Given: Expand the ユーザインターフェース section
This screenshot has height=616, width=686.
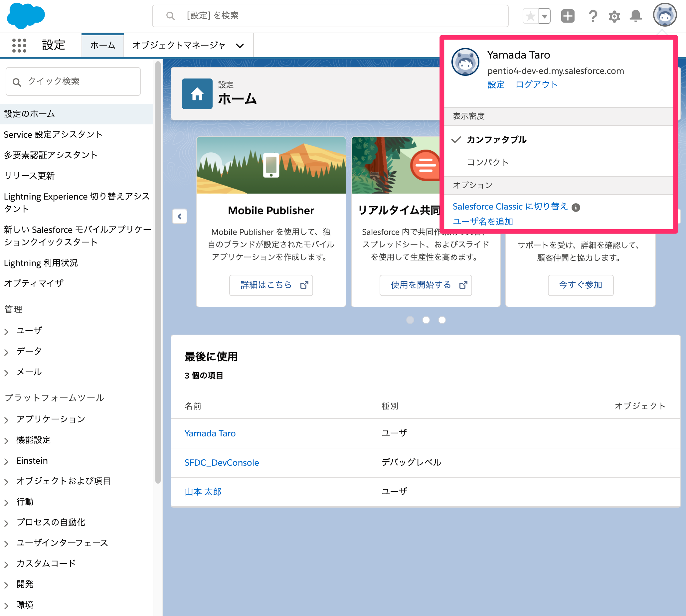Looking at the screenshot, I should pyautogui.click(x=6, y=544).
